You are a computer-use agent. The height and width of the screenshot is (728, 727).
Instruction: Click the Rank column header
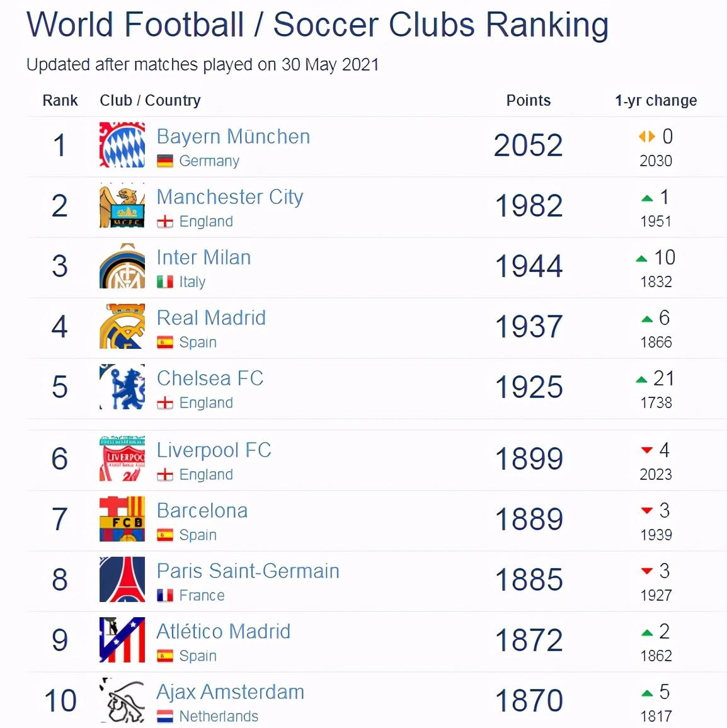tap(60, 101)
